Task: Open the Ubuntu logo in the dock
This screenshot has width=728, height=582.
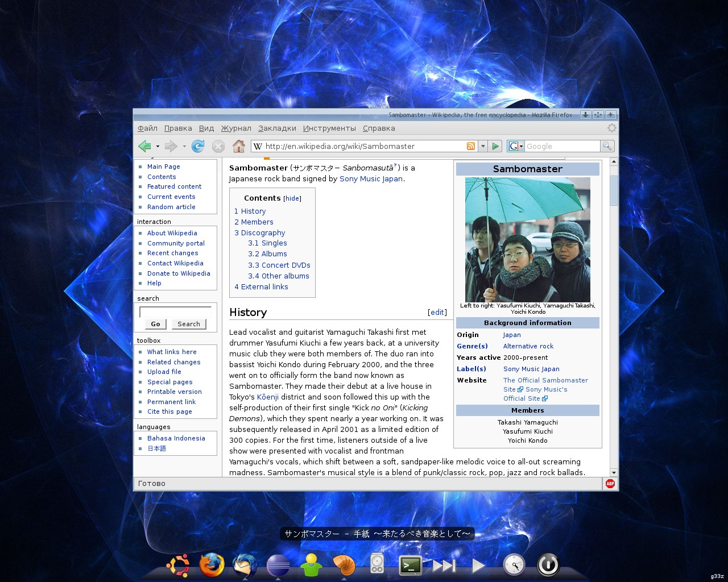Action: [178, 565]
